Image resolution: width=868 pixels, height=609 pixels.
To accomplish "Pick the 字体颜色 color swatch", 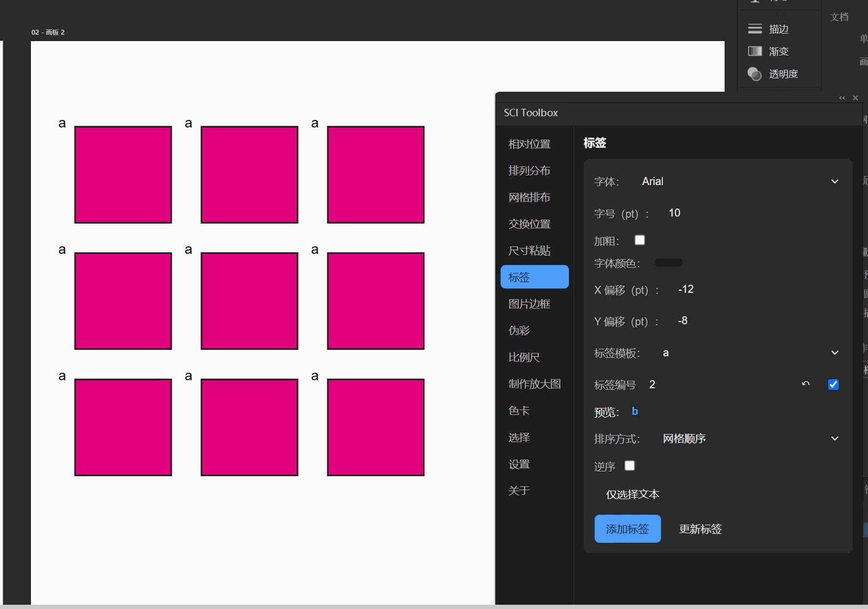I will pyautogui.click(x=669, y=262).
